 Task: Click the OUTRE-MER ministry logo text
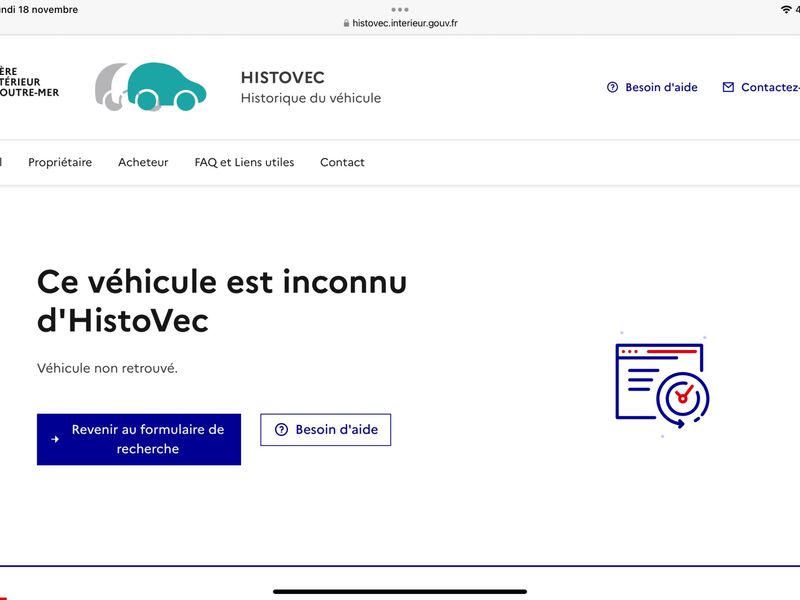coord(29,92)
